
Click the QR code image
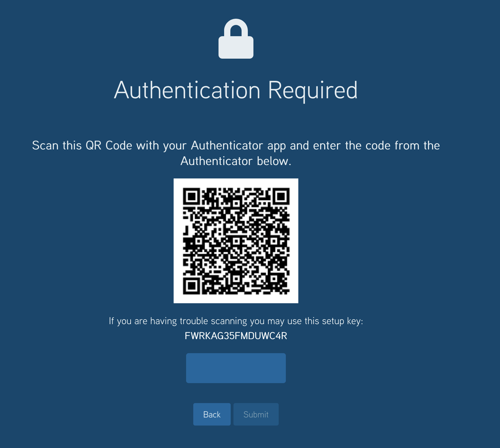[236, 241]
